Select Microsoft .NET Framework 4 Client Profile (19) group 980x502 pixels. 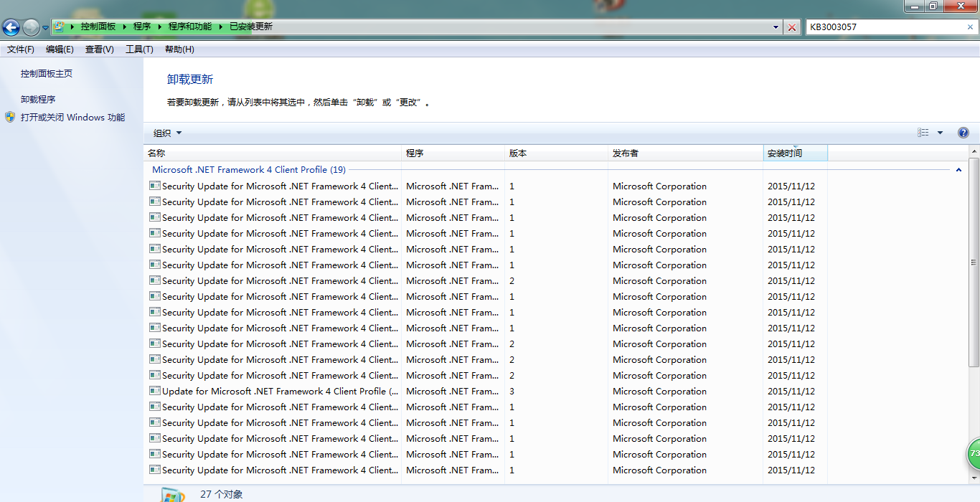(x=249, y=170)
